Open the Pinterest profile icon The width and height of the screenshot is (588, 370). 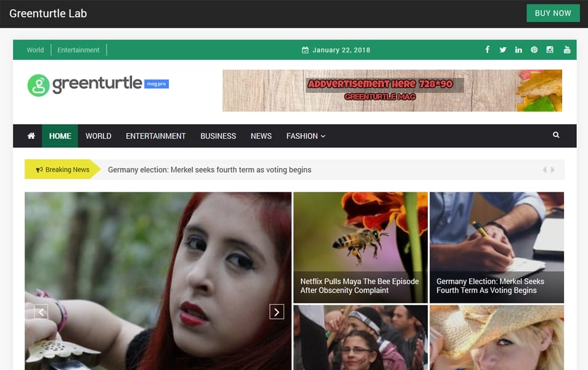pos(534,49)
